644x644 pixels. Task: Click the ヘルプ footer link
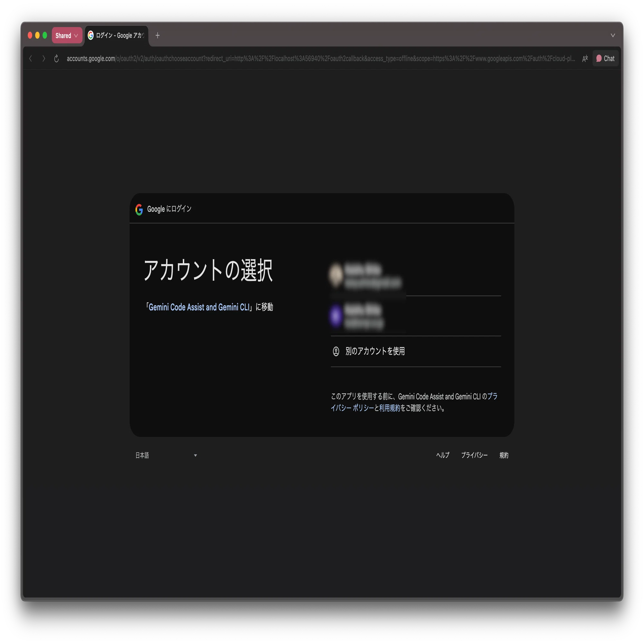443,455
